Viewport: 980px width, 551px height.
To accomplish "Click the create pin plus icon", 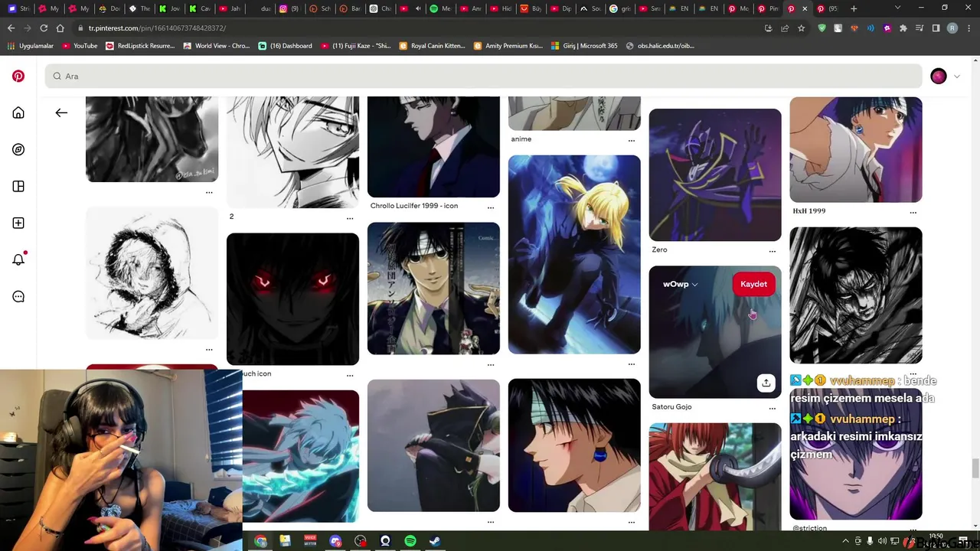I will 18,223.
